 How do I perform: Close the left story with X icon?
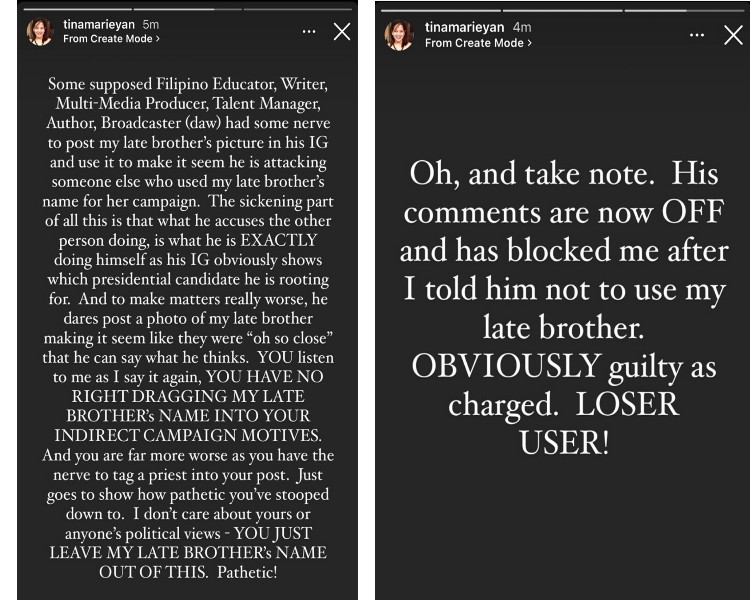(342, 32)
